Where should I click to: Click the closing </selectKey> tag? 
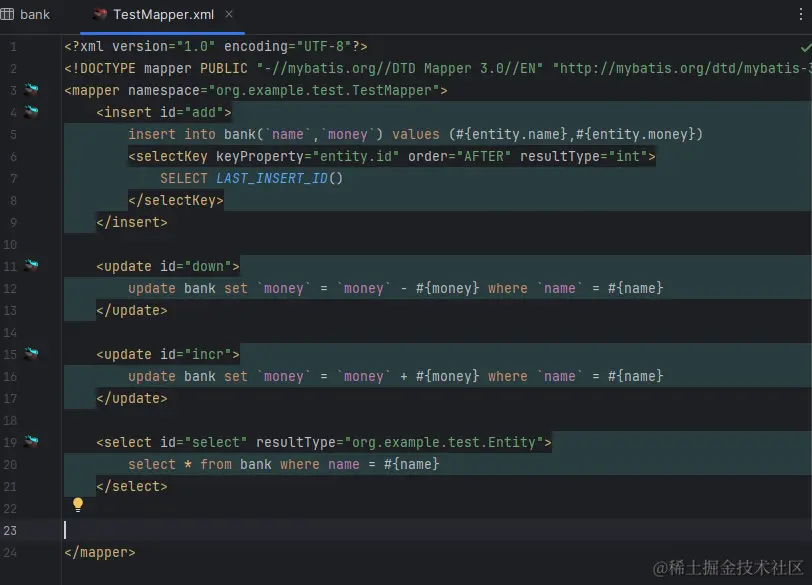[x=176, y=200]
